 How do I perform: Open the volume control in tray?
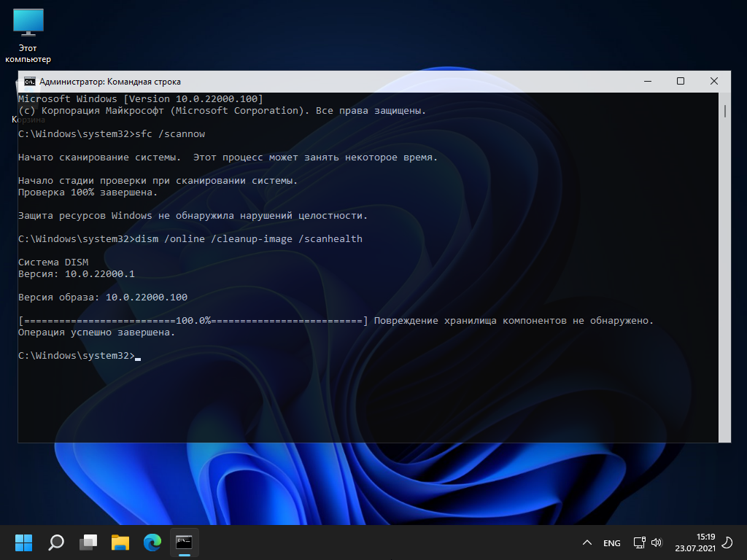coord(656,543)
